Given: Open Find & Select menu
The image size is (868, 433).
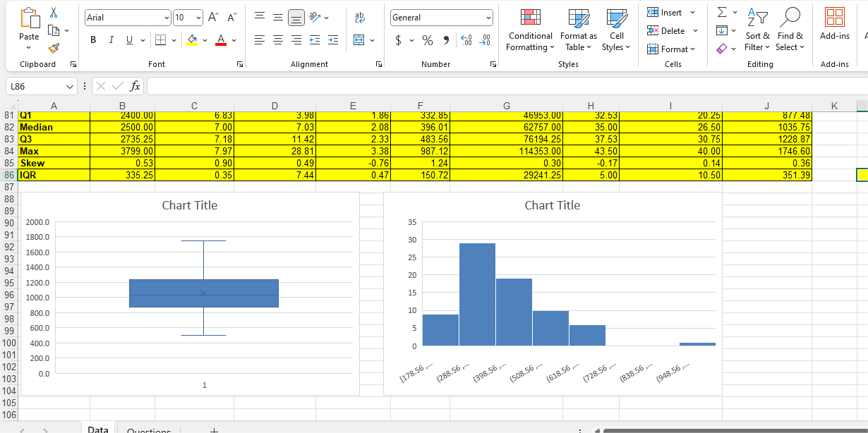Looking at the screenshot, I should pyautogui.click(x=790, y=30).
